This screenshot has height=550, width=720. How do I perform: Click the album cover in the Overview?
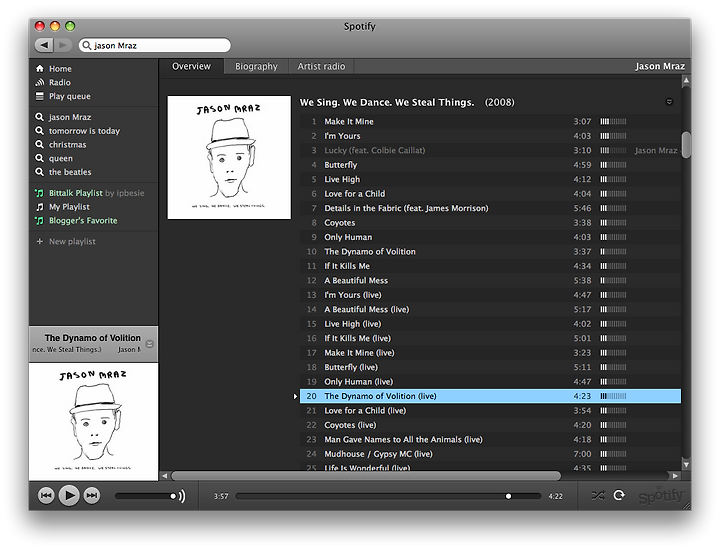[x=229, y=157]
